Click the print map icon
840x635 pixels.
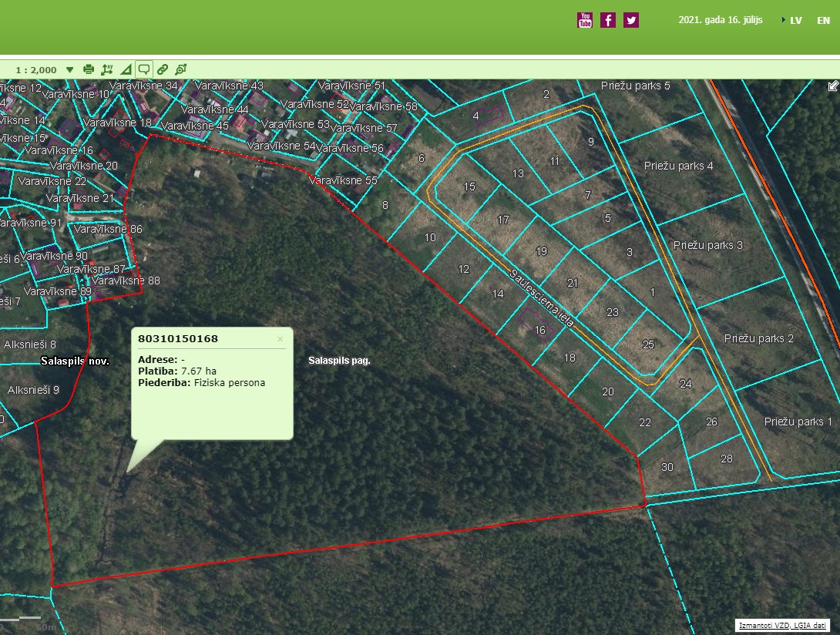[89, 69]
